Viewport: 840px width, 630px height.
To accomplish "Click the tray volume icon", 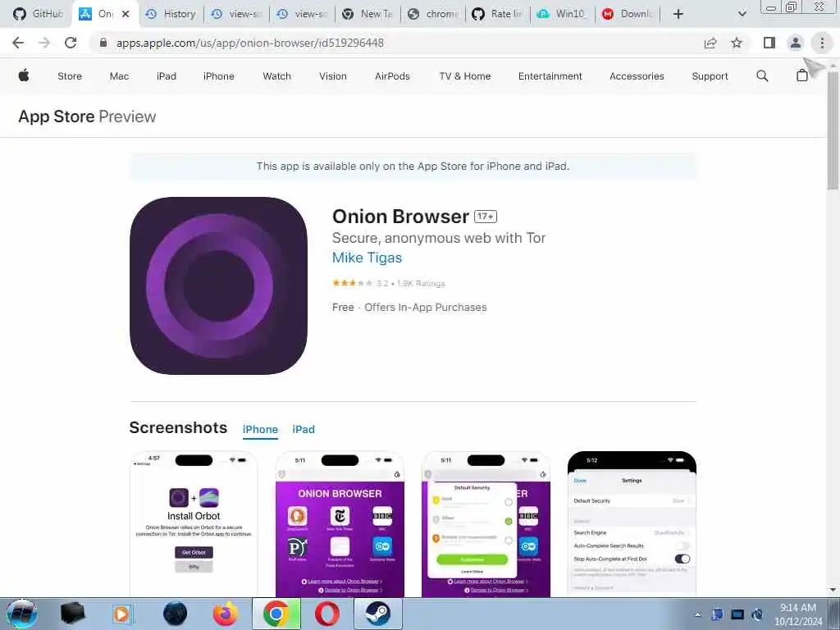I will (757, 614).
